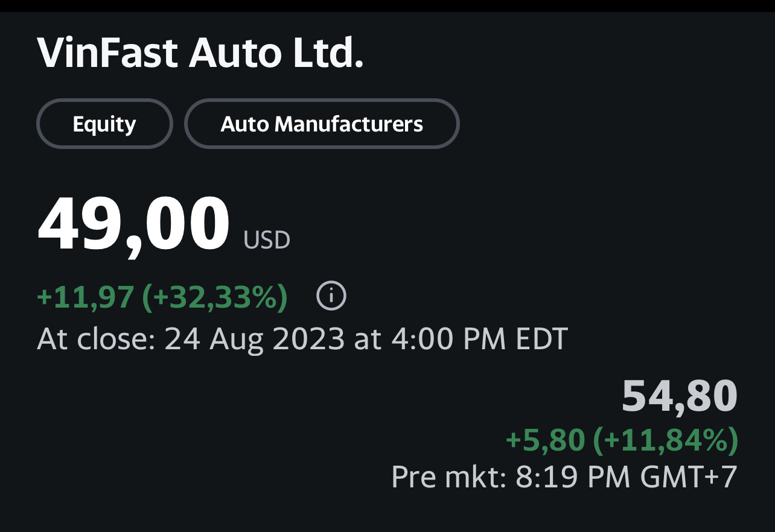Click the (+11,84%) pre-market percentage
Viewport: 775px width, 532px height.
pyautogui.click(x=666, y=440)
